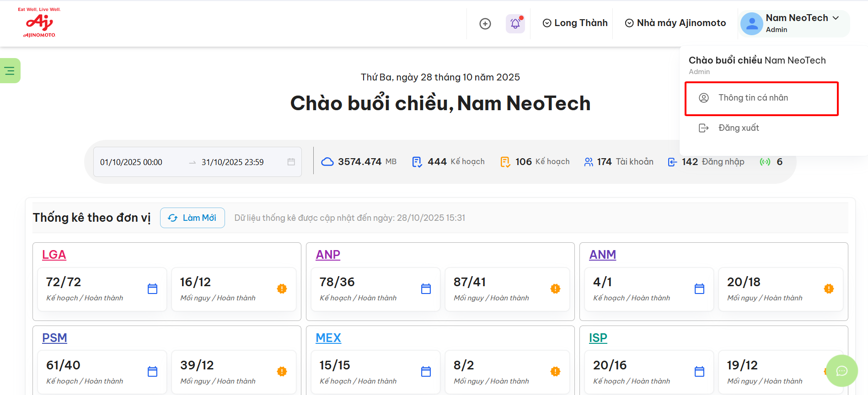Click the notification bell icon

coord(515,23)
